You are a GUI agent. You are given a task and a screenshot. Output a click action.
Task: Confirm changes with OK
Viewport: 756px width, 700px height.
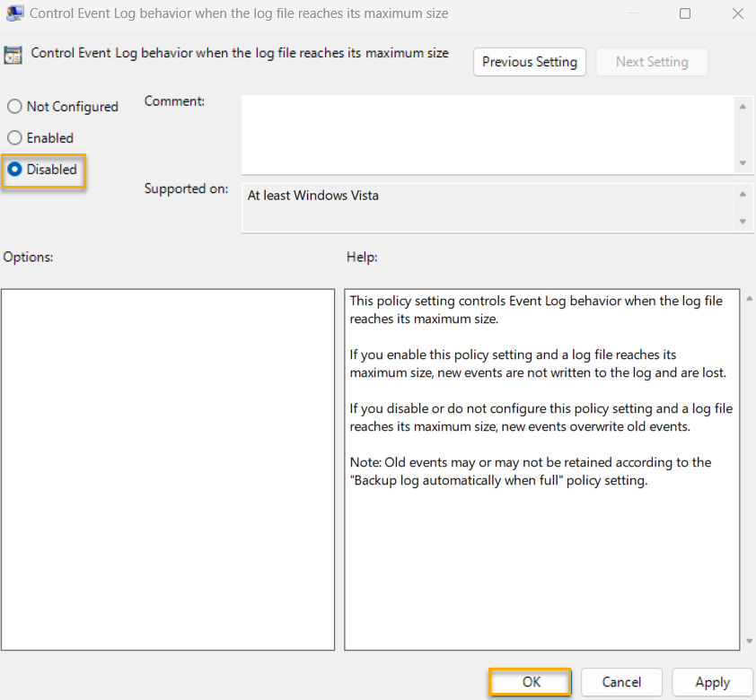coord(529,682)
